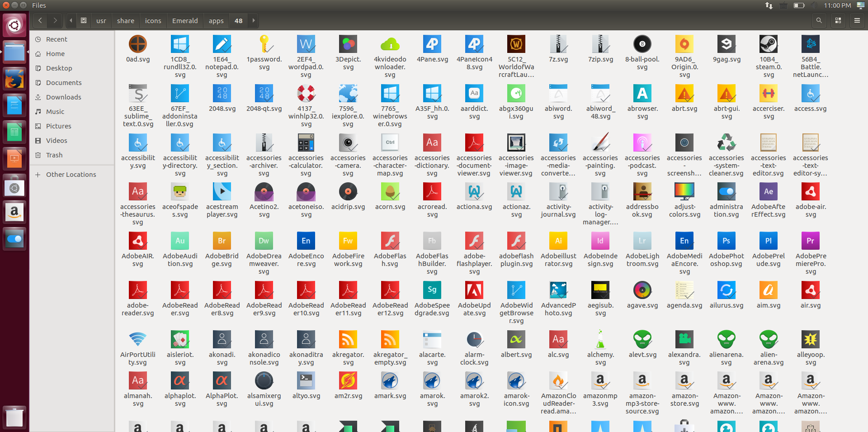
Task: Open Other Locations in the sidebar
Action: [x=72, y=175]
